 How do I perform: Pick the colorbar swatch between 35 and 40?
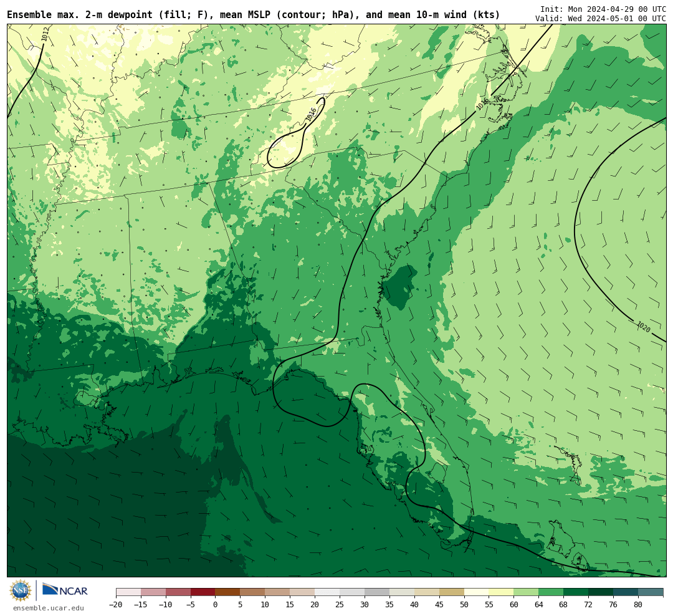pos(402,592)
